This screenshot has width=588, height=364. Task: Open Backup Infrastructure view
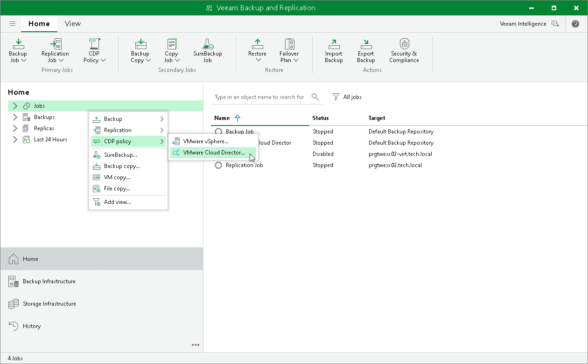click(x=102, y=281)
